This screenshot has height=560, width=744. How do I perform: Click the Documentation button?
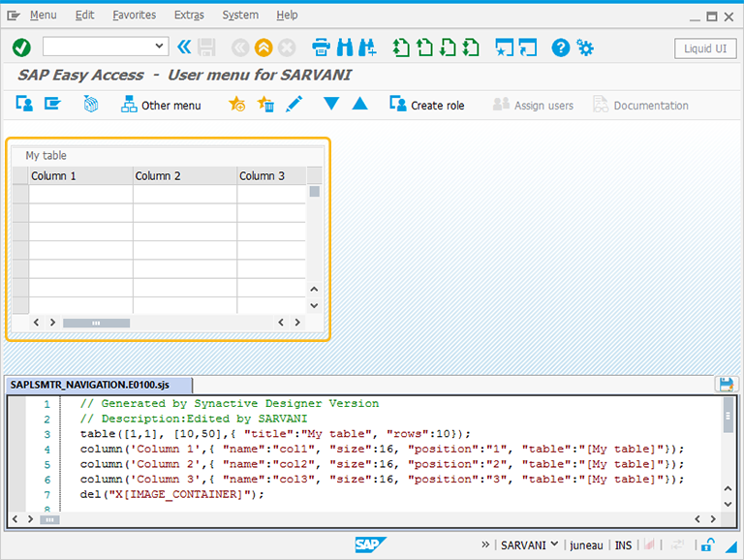(640, 105)
